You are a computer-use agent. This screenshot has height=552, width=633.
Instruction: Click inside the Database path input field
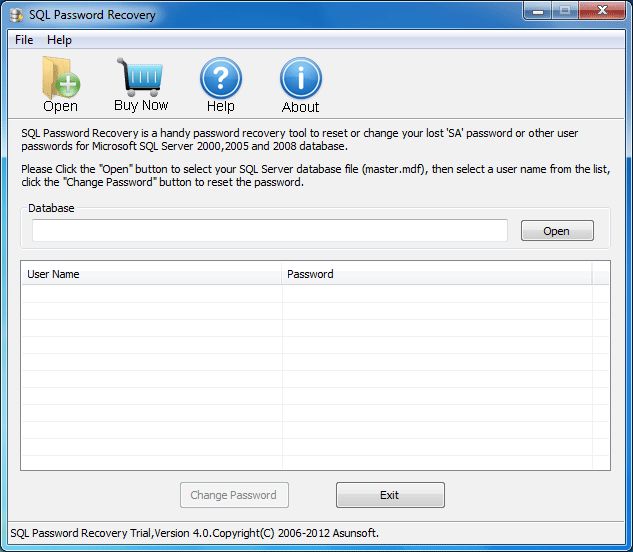tap(270, 231)
